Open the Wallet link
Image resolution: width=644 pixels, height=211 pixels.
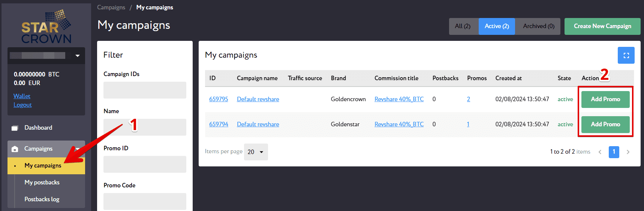(22, 96)
